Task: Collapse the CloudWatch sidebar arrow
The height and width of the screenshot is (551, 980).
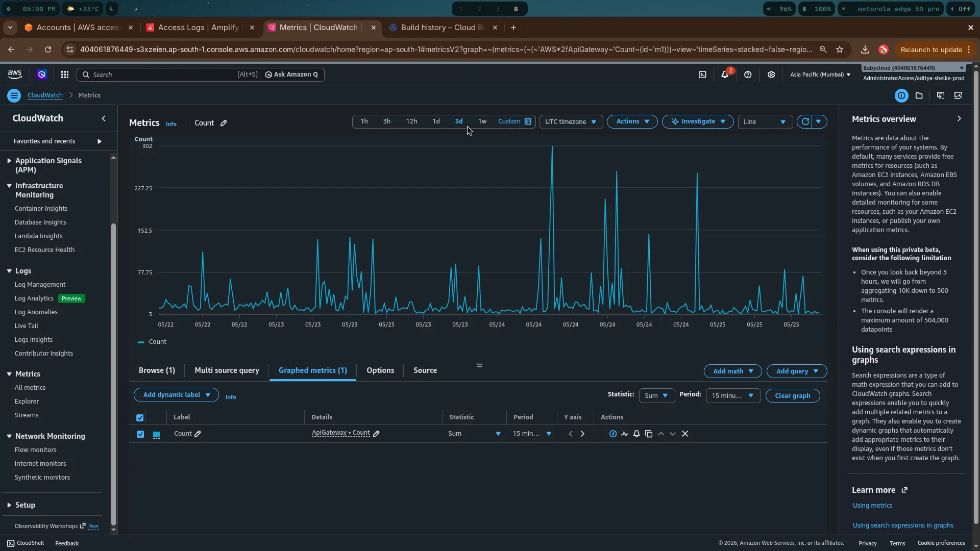Action: 104,118
